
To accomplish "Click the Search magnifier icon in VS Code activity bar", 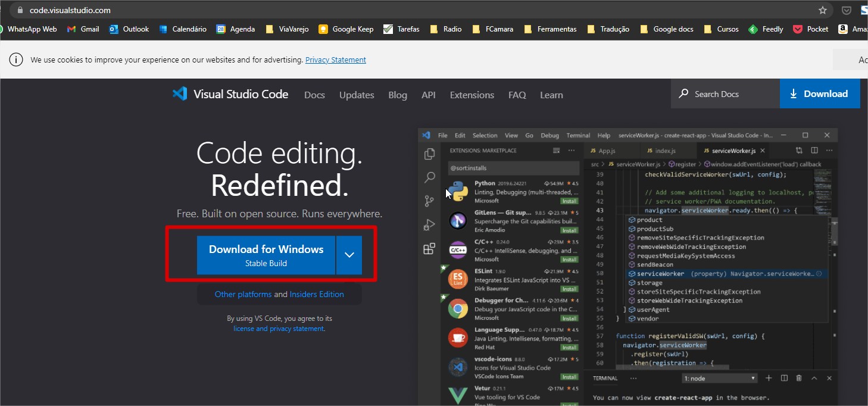I will pyautogui.click(x=429, y=177).
